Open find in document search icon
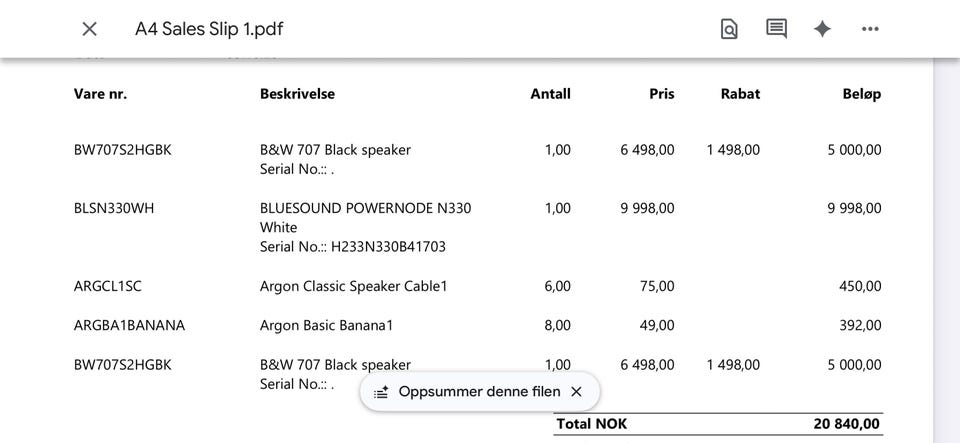 (729, 29)
